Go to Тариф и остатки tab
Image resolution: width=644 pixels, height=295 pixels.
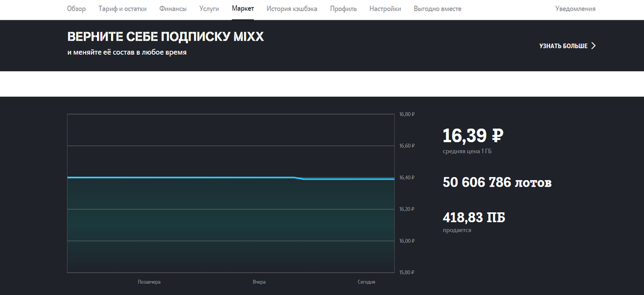tap(122, 9)
